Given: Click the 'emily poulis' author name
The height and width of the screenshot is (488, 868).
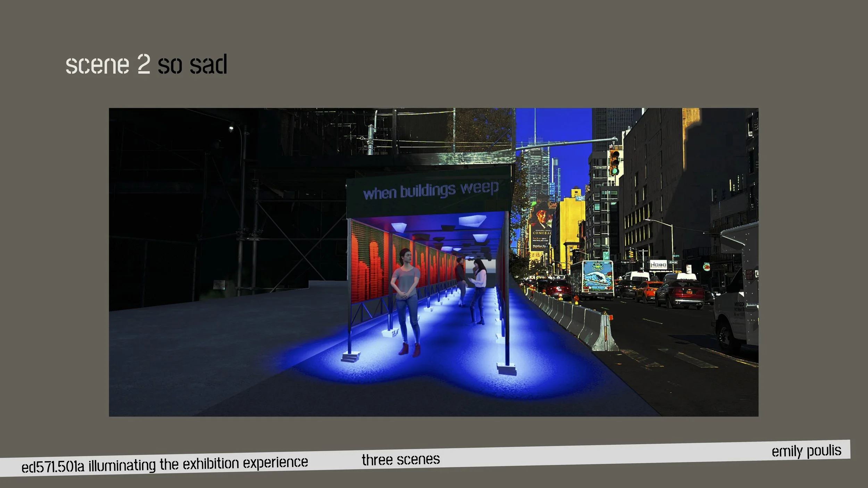Looking at the screenshot, I should (806, 451).
